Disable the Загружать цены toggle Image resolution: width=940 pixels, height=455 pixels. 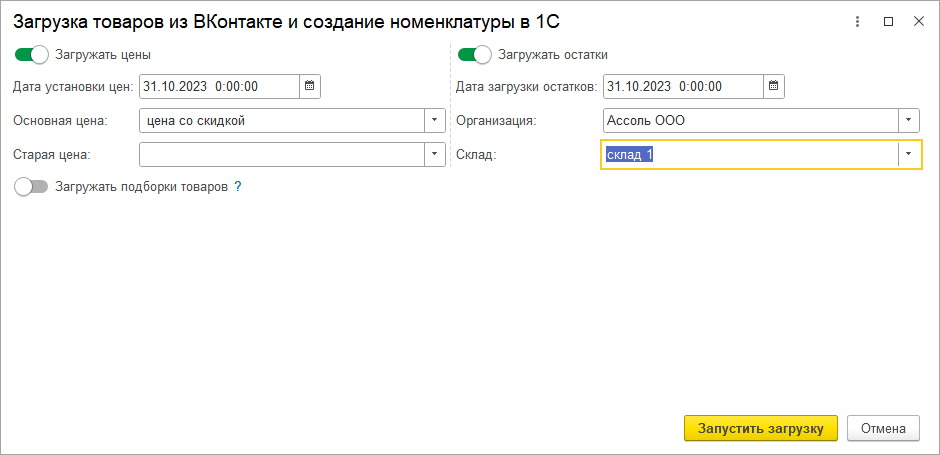(32, 55)
